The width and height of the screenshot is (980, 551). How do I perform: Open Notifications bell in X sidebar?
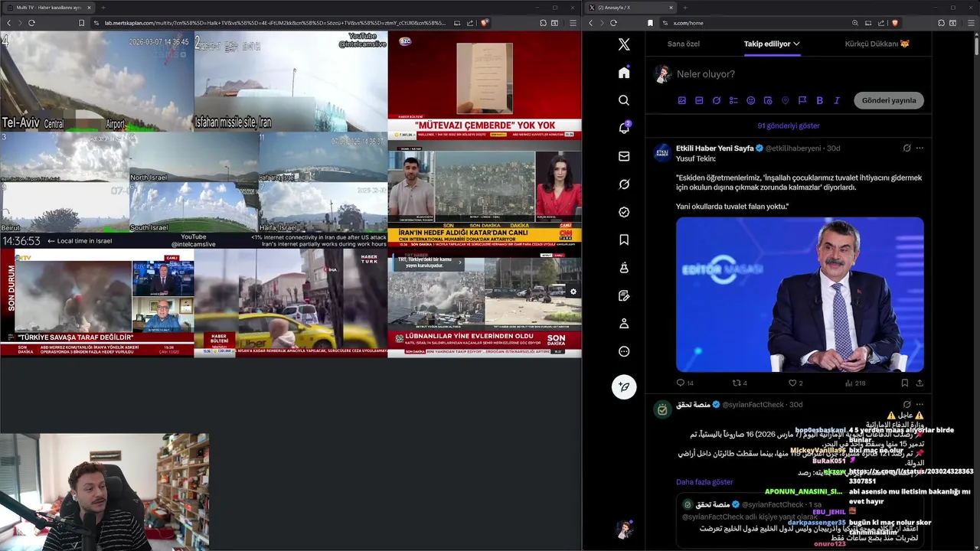tap(624, 128)
